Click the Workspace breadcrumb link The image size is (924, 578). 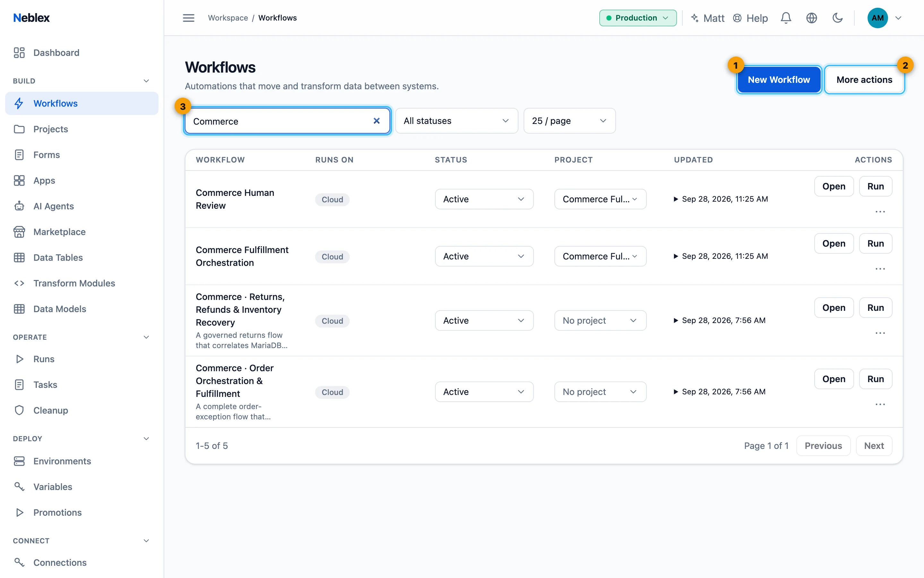click(x=228, y=18)
